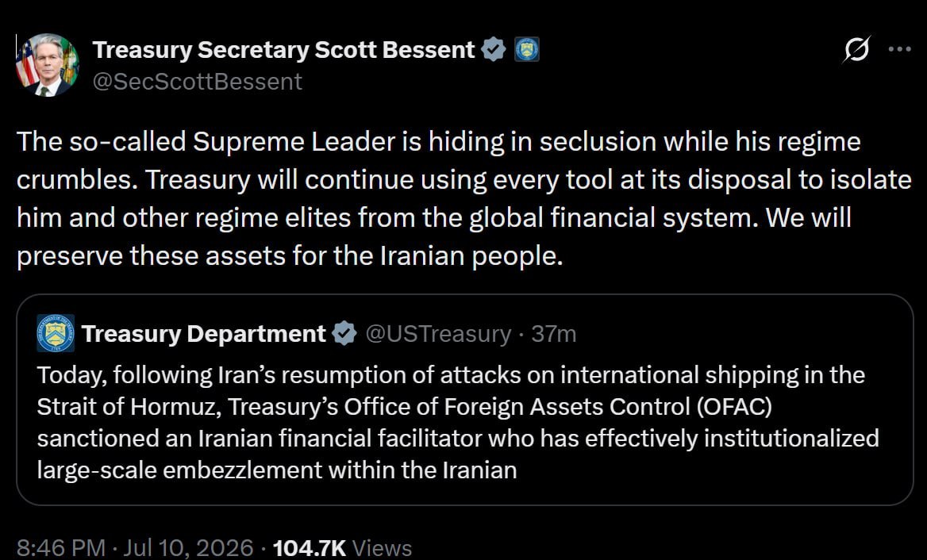Click the 8:46 PM · Jul 10, 2026 timestamp
927x560 pixels.
click(135, 547)
